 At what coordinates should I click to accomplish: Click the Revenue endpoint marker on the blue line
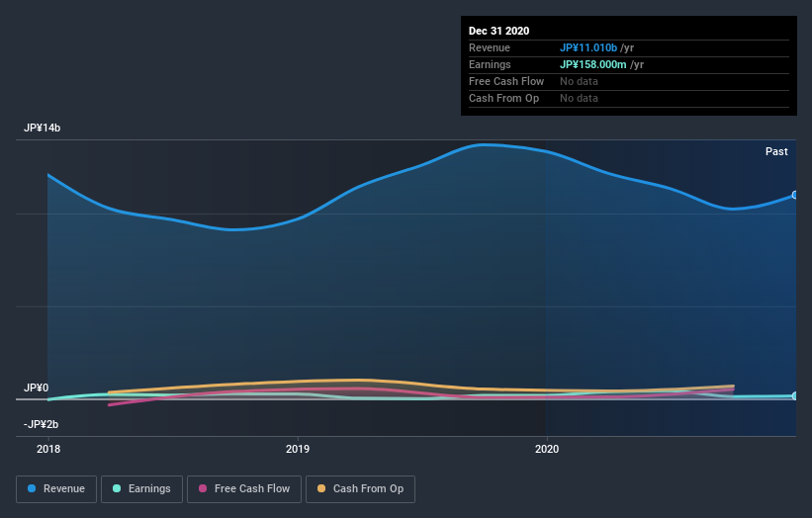pyautogui.click(x=795, y=195)
